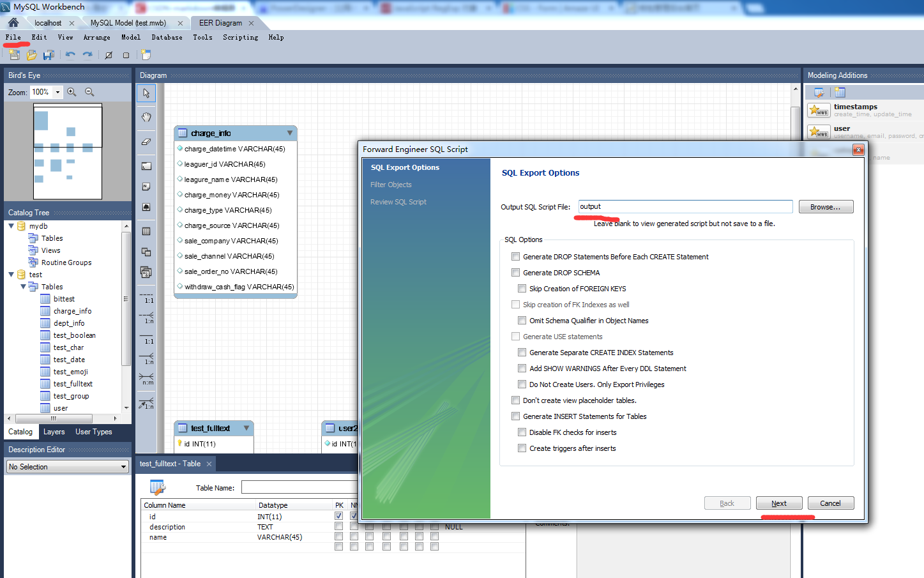The width and height of the screenshot is (924, 578).
Task: Open the File menu
Action: tap(13, 38)
